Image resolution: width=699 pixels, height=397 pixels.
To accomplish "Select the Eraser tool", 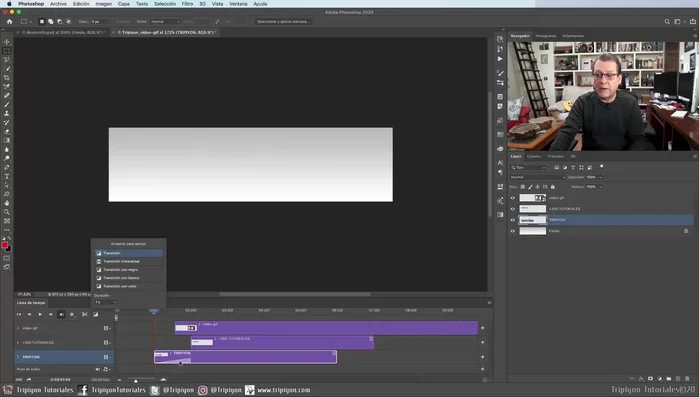I will click(7, 131).
